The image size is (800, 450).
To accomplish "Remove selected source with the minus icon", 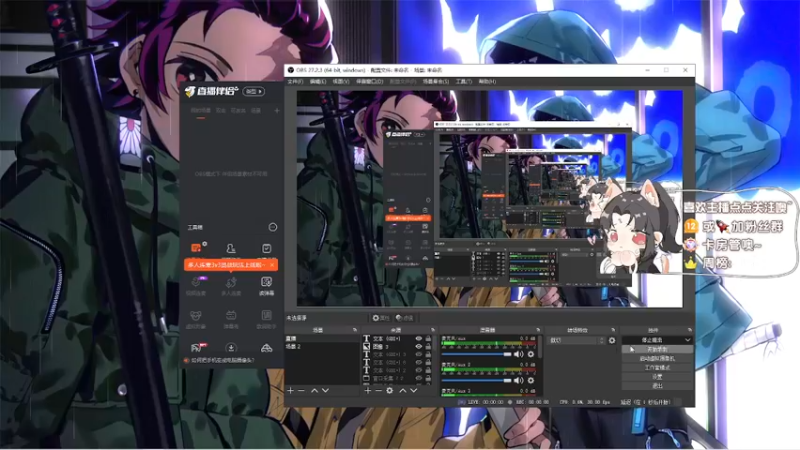I will pos(379,390).
